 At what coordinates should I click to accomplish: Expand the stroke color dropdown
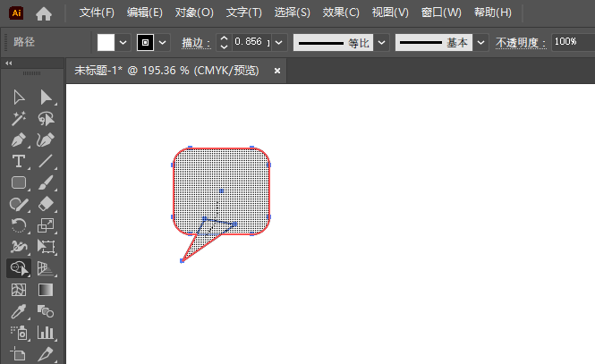[x=163, y=42]
